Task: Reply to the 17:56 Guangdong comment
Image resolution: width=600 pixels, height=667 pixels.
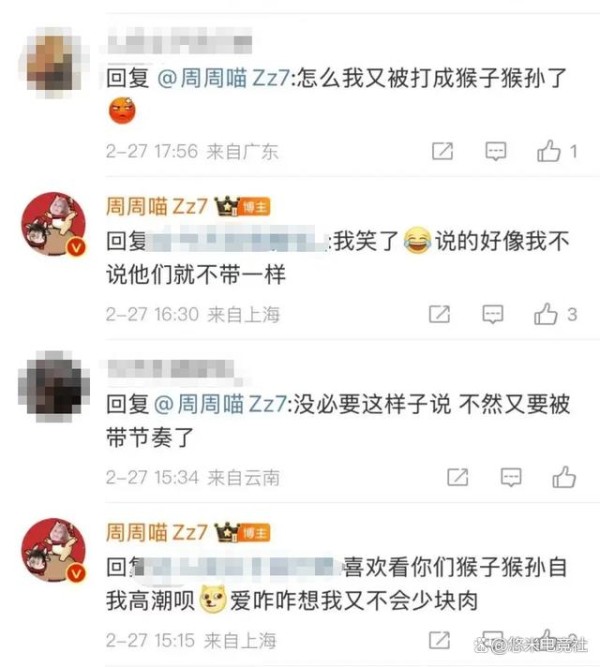Action: (x=496, y=151)
